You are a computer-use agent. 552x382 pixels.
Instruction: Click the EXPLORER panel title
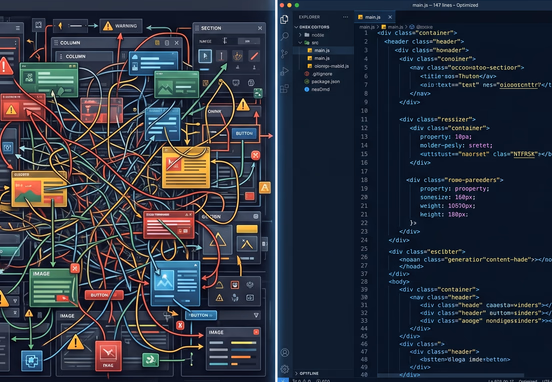(309, 17)
